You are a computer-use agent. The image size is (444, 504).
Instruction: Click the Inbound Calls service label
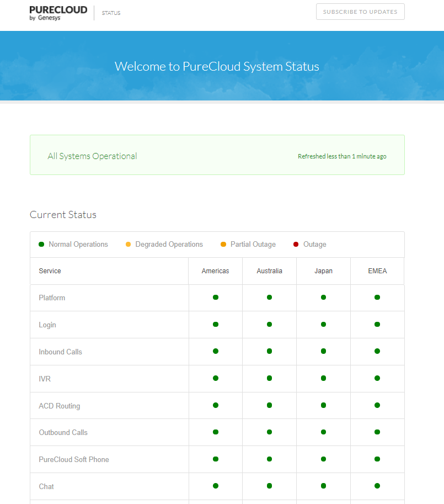60,352
